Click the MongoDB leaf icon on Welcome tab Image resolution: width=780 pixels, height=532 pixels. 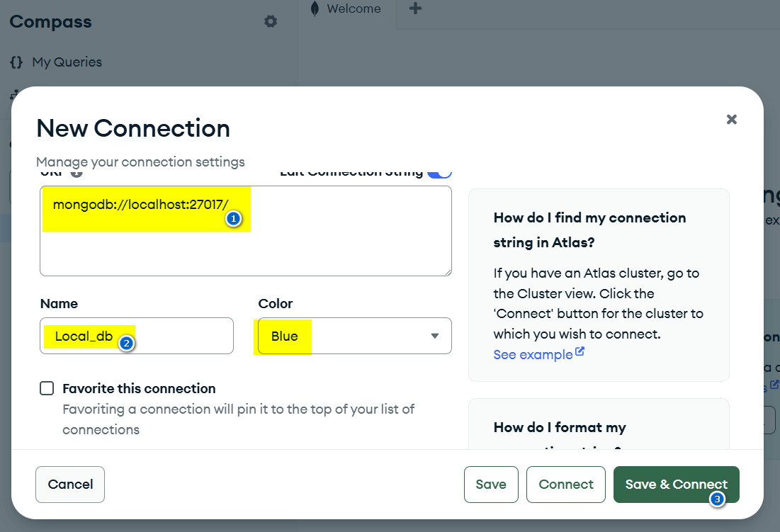(315, 9)
